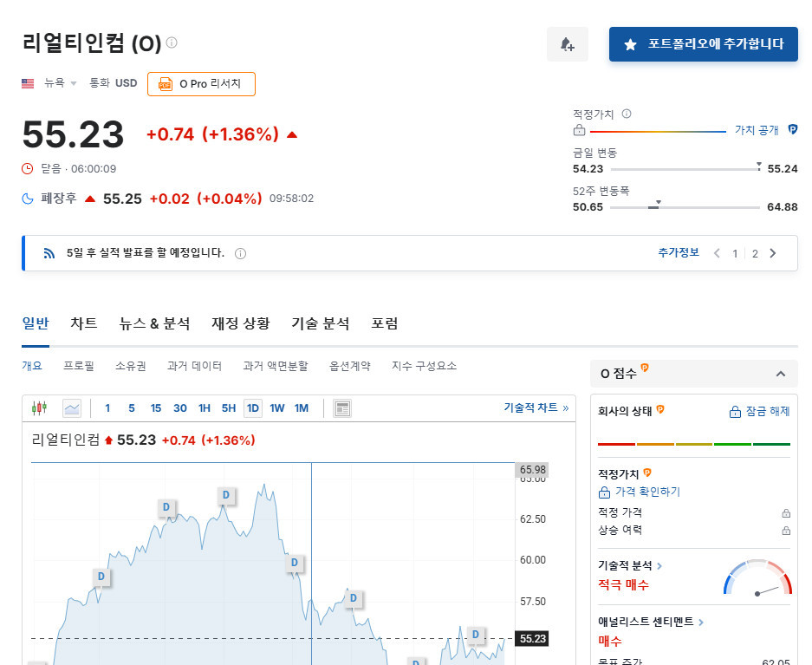Viewport: 812px width, 665px height.
Task: Click the 55.23 current price chart label
Action: [x=532, y=639]
